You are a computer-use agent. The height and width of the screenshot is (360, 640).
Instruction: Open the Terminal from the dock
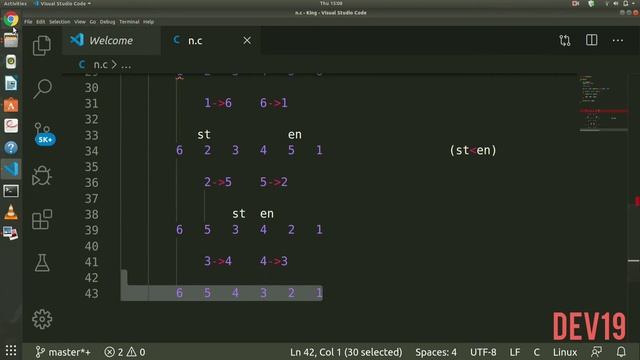click(11, 191)
